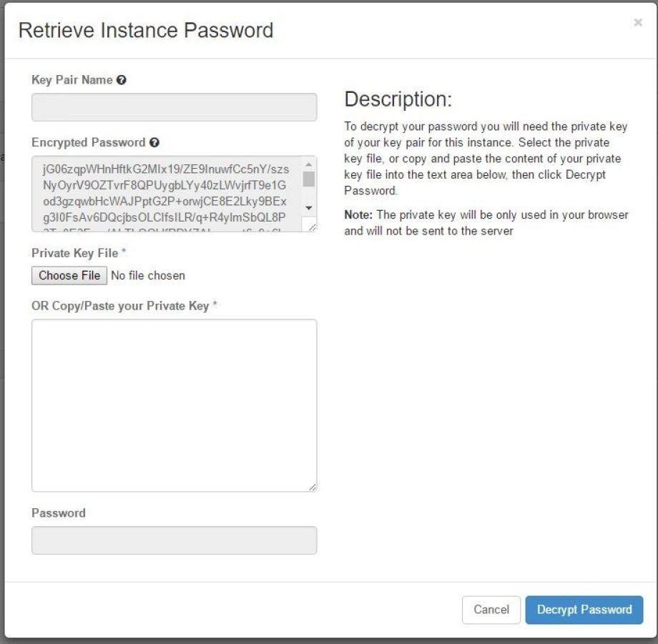This screenshot has height=644, width=658.
Task: Click the 'Retrieve Instance Password' title
Action: tap(146, 30)
